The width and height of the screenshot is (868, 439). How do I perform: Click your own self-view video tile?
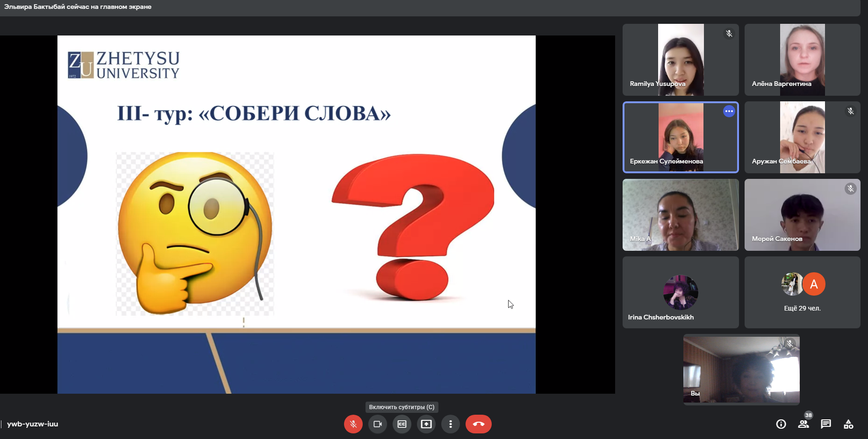(x=741, y=369)
